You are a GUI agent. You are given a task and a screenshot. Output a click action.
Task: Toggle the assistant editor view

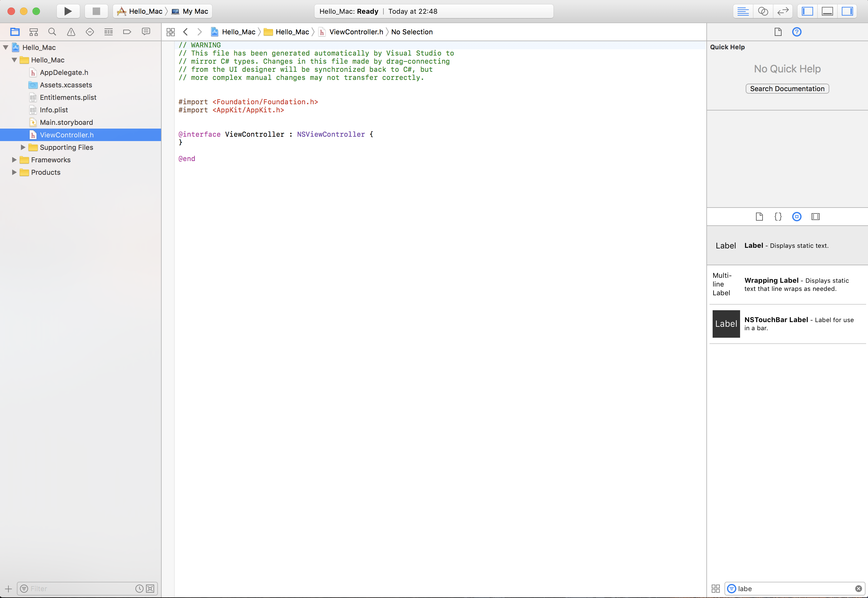coord(763,11)
